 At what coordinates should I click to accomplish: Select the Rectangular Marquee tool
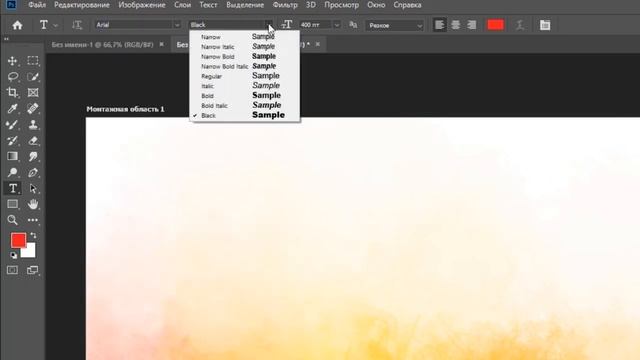(33, 61)
